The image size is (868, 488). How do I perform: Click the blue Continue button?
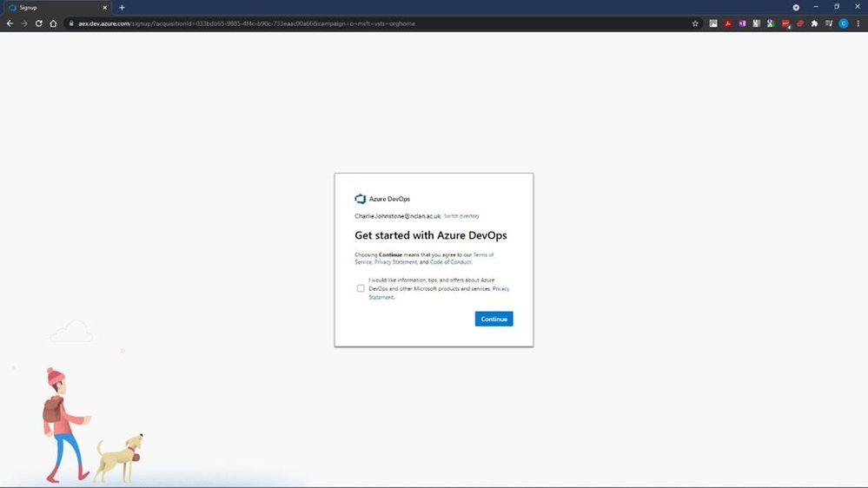point(494,319)
